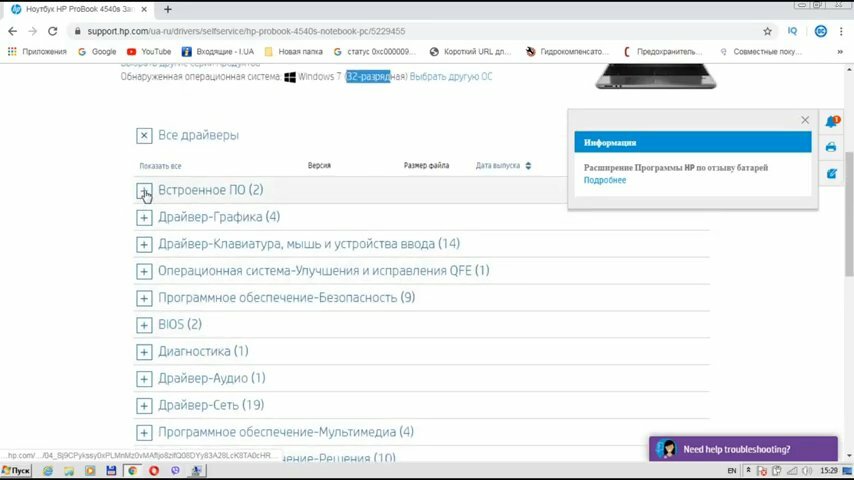Viewport: 854px width, 480px height.
Task: Expand the Драйвер-Аудио (1) category
Action: [144, 379]
